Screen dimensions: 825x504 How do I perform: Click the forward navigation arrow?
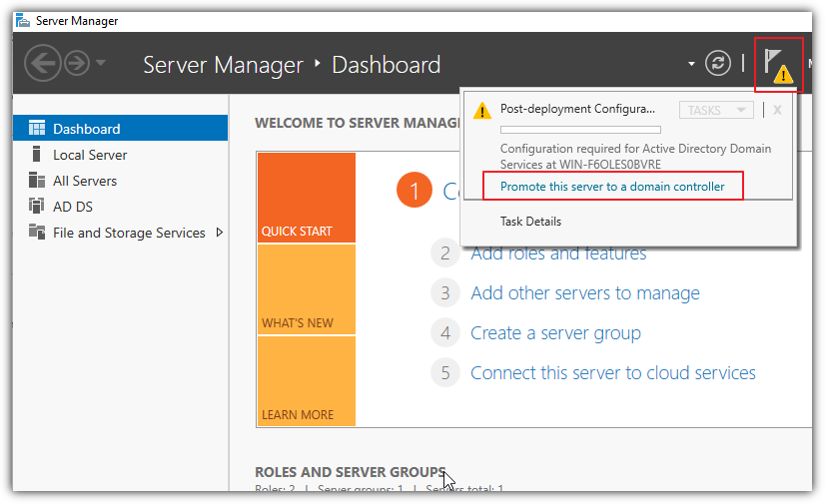tap(77, 64)
